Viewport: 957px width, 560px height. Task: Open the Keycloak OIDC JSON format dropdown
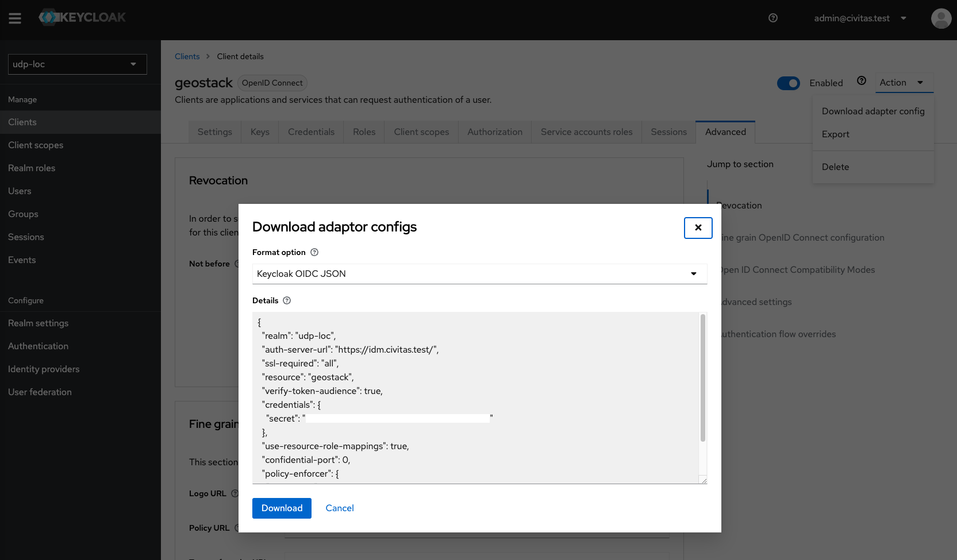[x=479, y=274]
